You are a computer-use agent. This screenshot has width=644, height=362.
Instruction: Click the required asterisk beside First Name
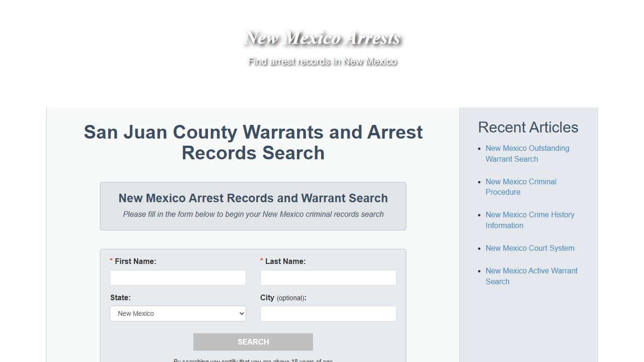coord(111,261)
